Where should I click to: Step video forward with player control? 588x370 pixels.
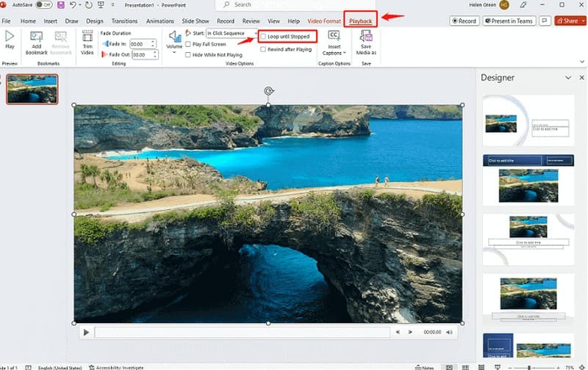click(410, 332)
